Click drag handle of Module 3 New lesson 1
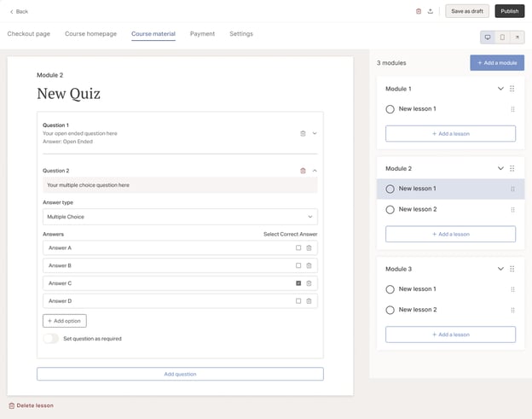 point(512,289)
